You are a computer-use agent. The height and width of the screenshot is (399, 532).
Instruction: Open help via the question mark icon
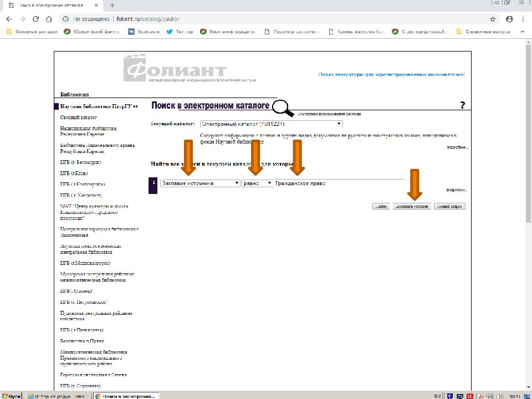pyautogui.click(x=462, y=105)
